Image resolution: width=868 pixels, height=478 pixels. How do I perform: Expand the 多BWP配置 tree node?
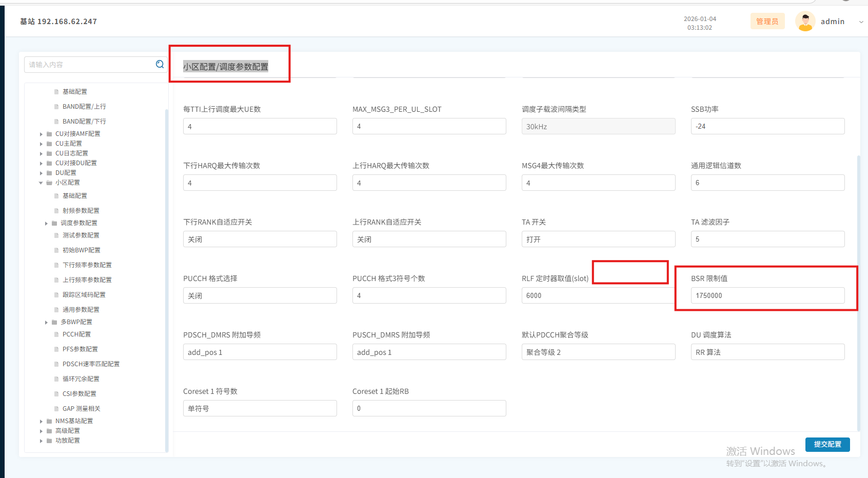[46, 323]
